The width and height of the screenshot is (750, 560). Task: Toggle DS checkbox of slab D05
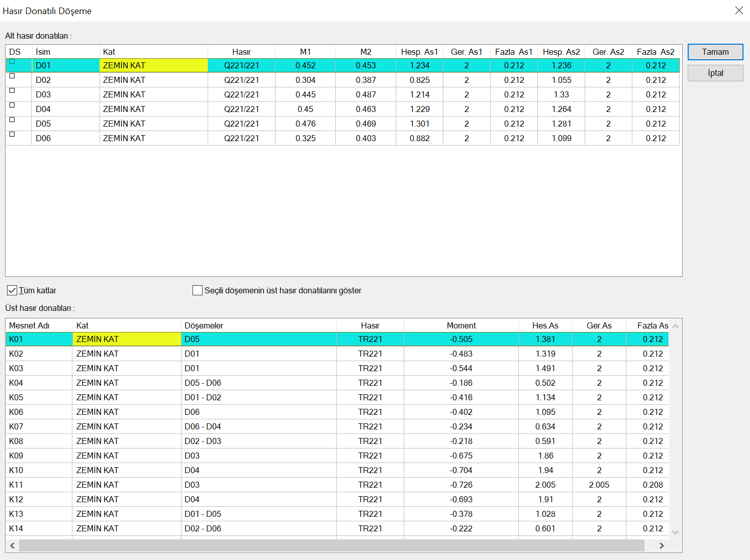(x=12, y=120)
